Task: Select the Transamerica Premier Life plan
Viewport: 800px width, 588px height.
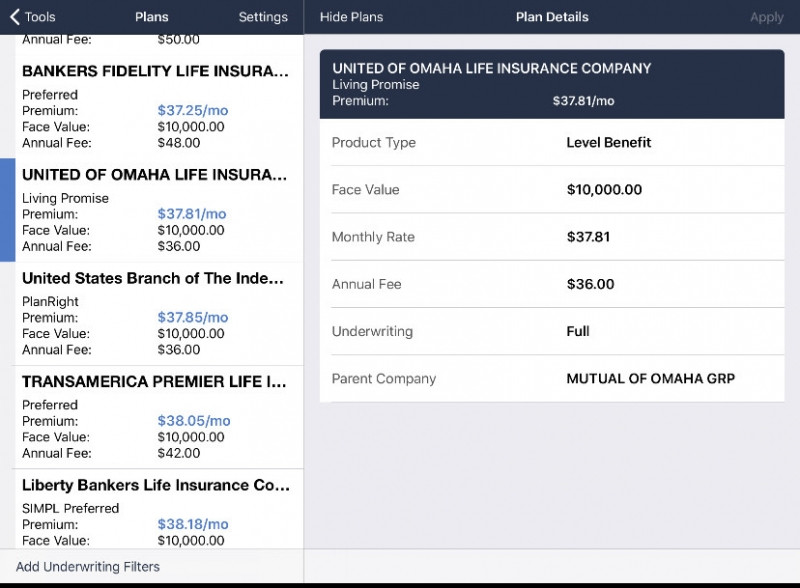Action: click(159, 418)
